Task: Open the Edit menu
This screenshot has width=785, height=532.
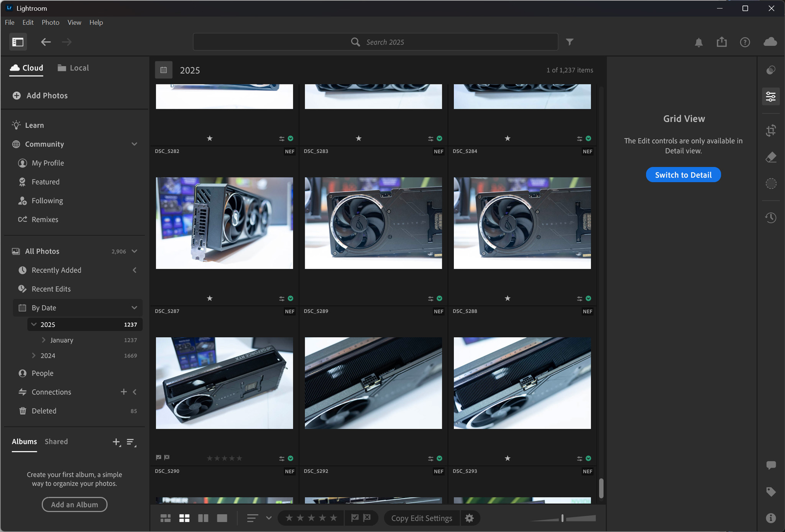Action: 28,22
